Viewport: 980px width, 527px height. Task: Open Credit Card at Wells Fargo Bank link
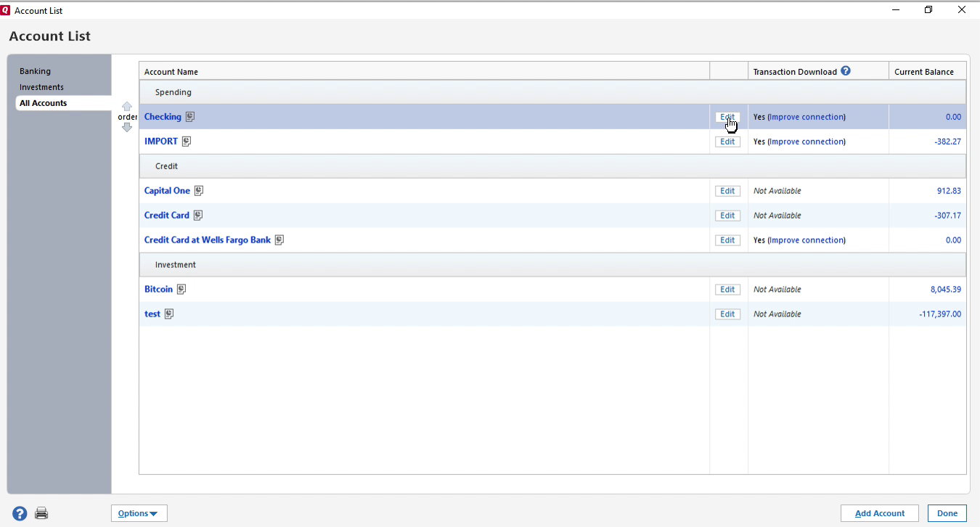click(x=208, y=240)
